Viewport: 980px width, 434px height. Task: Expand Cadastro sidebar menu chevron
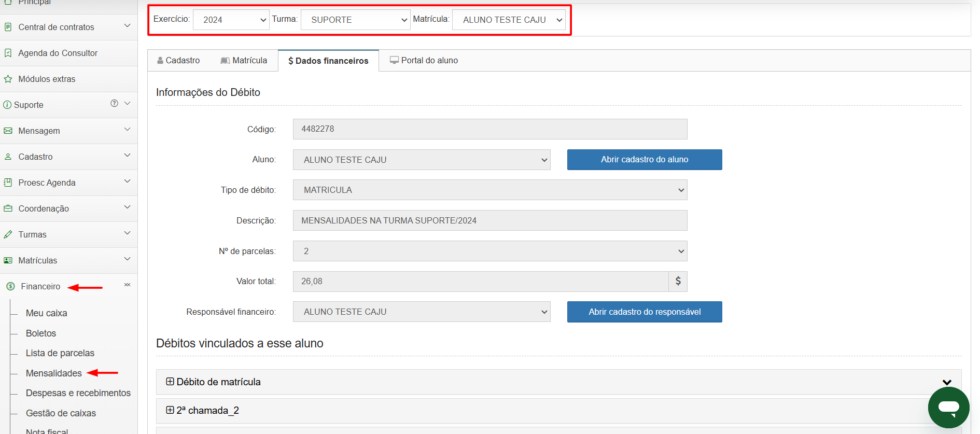pos(127,155)
